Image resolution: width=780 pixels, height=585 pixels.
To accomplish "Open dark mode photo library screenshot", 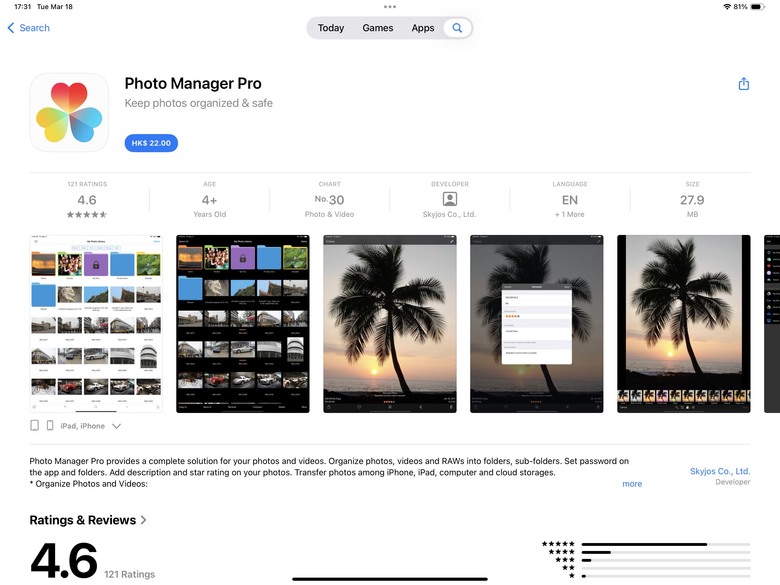I will (243, 324).
